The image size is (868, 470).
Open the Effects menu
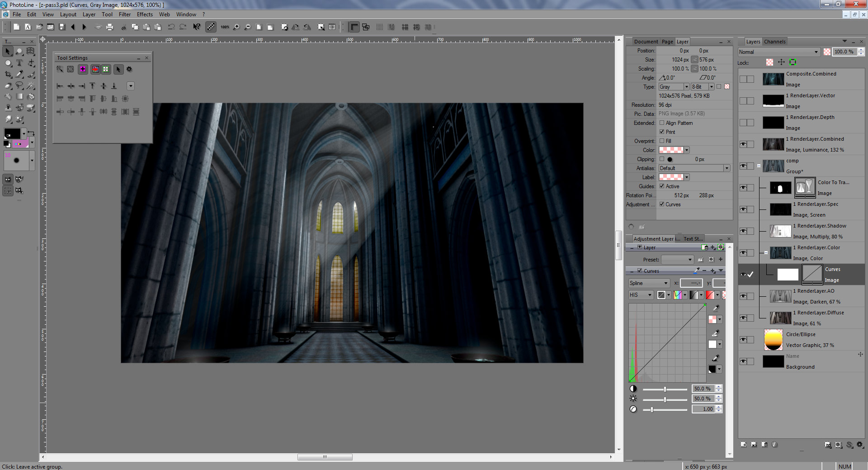[x=145, y=14]
